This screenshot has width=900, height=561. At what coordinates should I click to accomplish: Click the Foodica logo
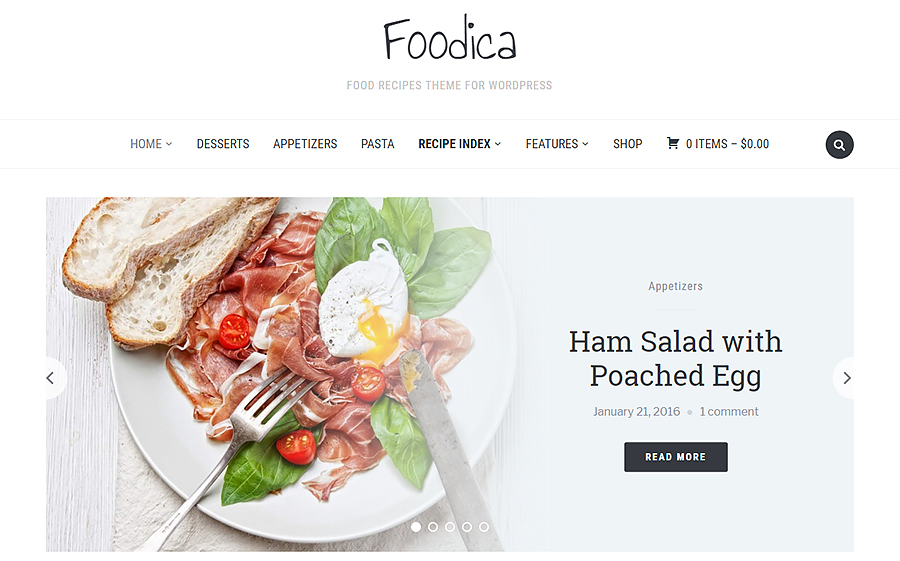click(x=449, y=39)
